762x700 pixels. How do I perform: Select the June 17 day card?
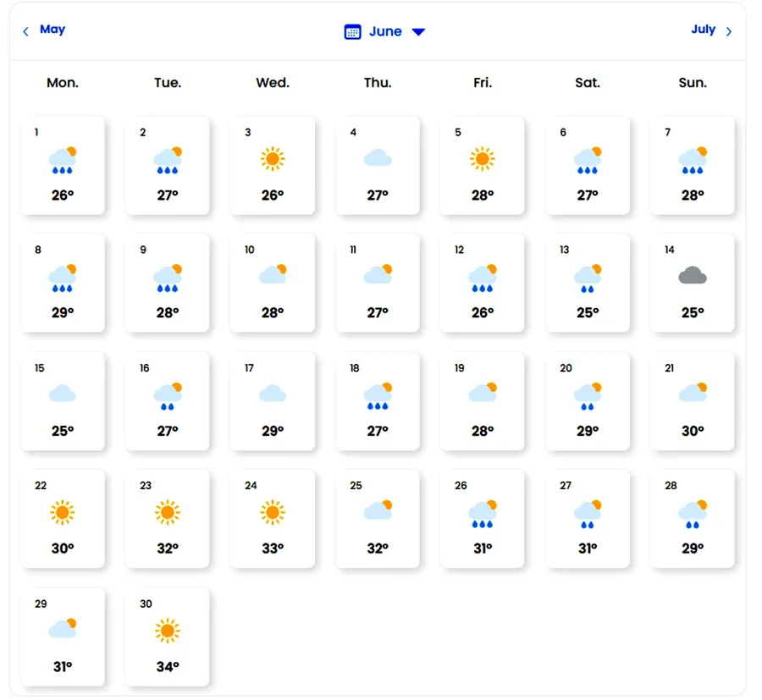[273, 401]
